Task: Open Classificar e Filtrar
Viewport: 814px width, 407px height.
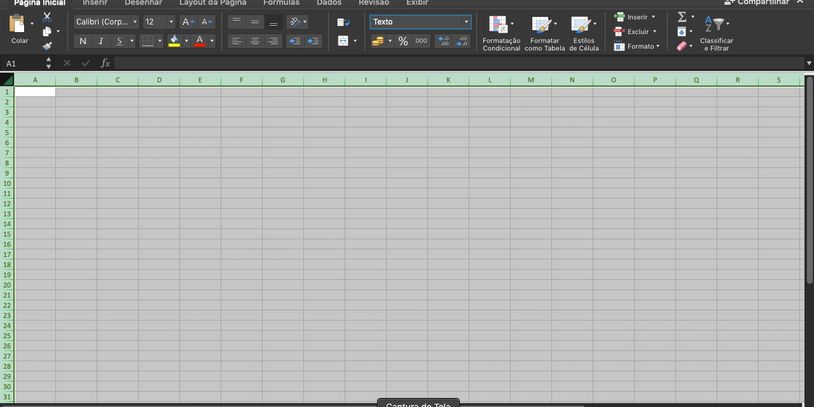Action: 716,26
